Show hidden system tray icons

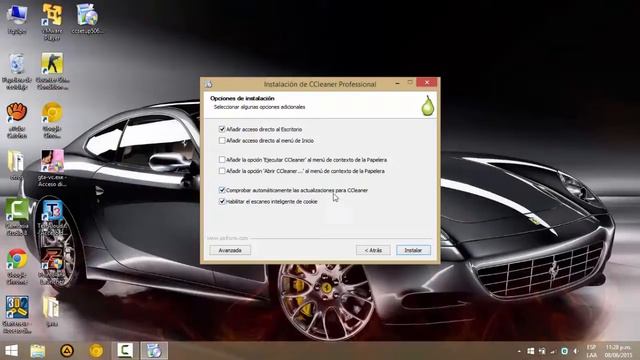(519, 351)
